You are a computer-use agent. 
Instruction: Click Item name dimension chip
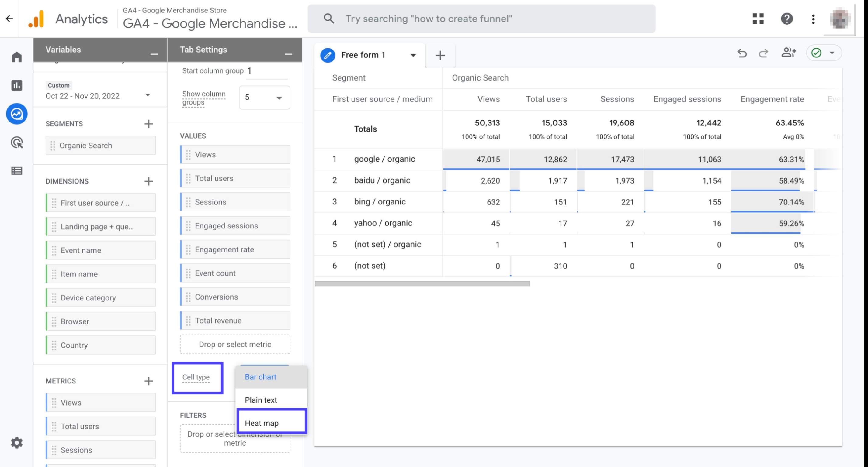101,274
